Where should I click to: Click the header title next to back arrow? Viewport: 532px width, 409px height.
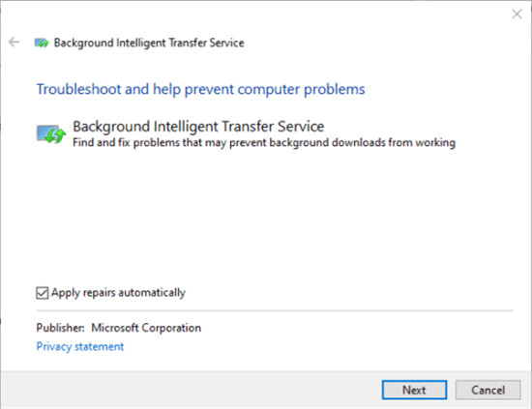pos(149,43)
